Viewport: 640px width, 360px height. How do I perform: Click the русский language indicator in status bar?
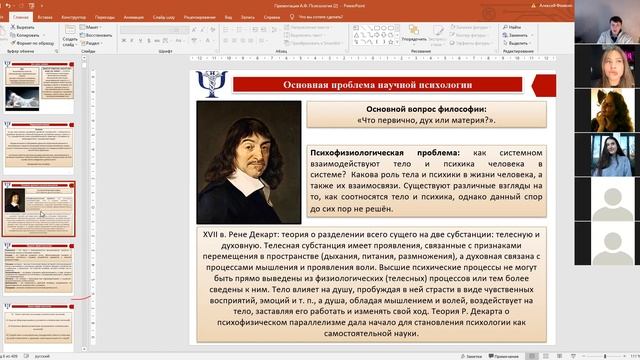(x=42, y=356)
